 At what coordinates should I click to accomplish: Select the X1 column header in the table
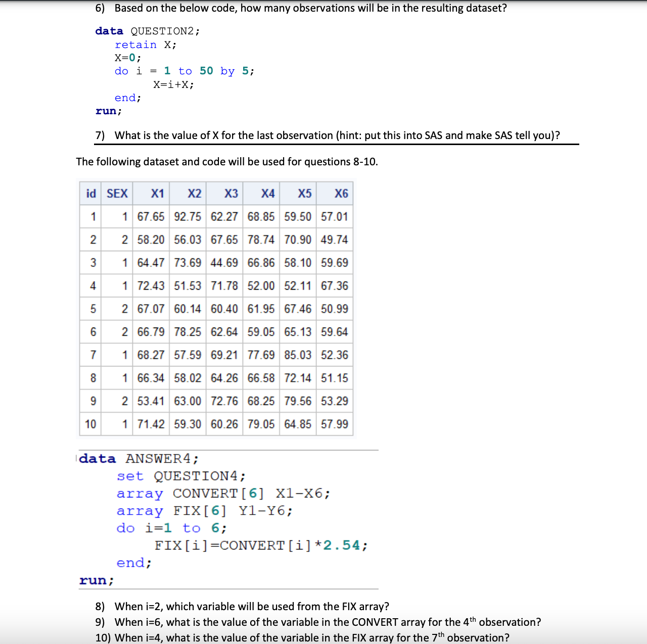tap(157, 194)
